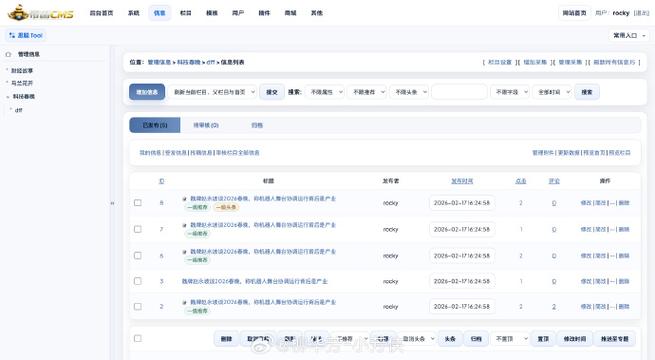
Task: Open the 全部时间 time filter dropdown
Action: [553, 92]
